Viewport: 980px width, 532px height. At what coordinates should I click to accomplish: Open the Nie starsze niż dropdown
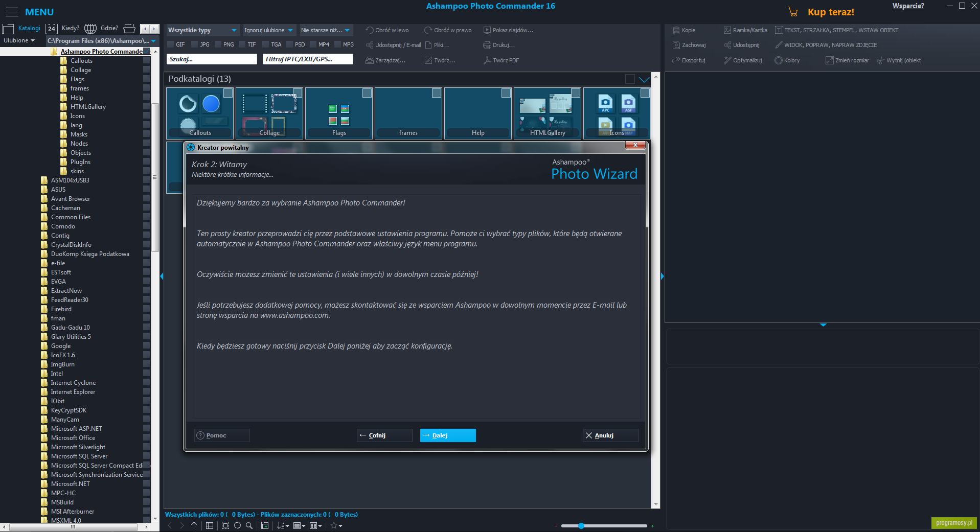[x=326, y=30]
